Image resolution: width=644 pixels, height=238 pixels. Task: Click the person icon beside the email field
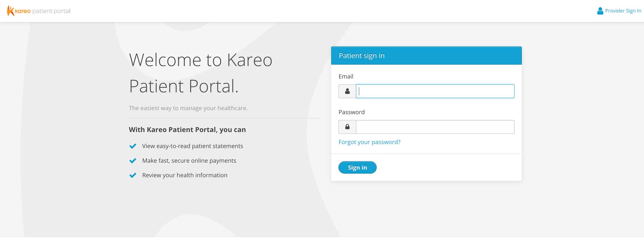click(347, 91)
